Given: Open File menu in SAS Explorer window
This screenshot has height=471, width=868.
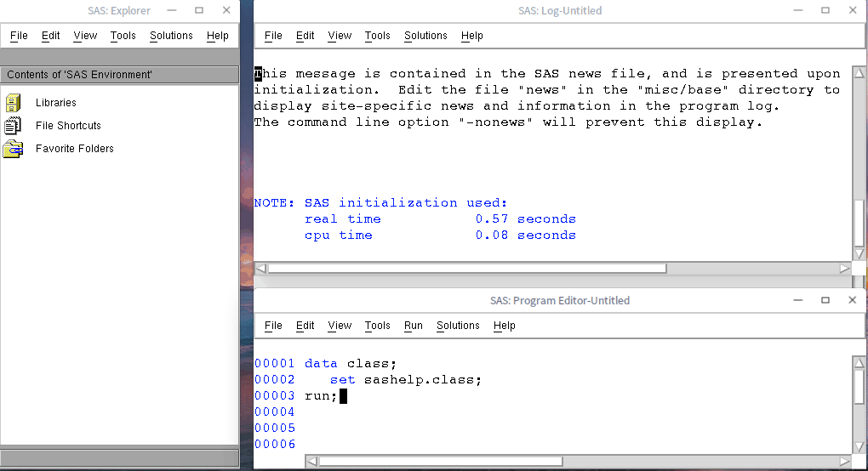Looking at the screenshot, I should click(x=19, y=36).
